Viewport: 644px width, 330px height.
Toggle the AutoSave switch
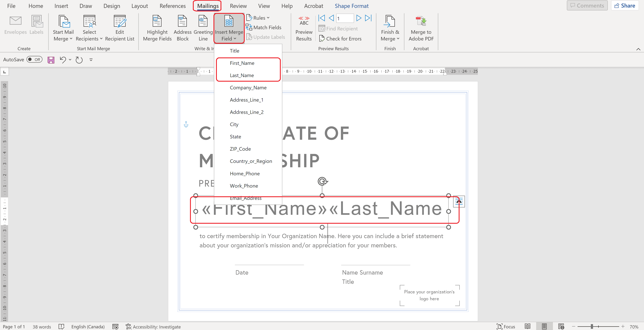coord(34,60)
